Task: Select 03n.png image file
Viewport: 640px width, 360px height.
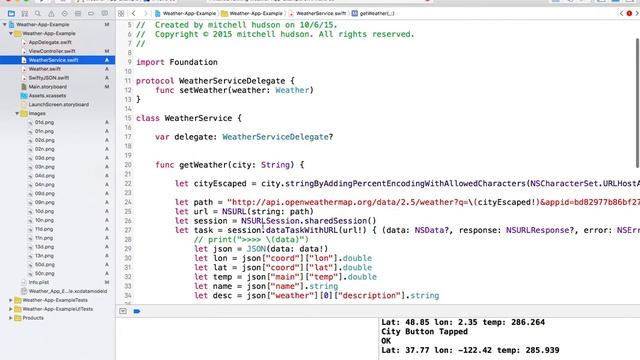Action: tap(44, 167)
